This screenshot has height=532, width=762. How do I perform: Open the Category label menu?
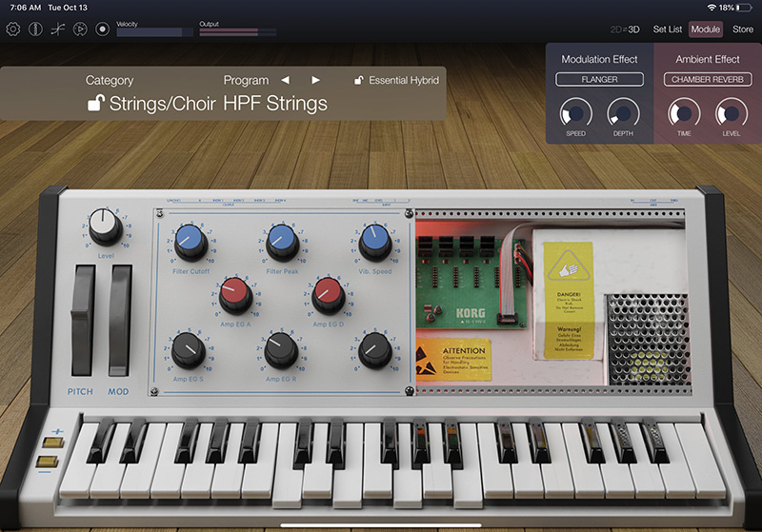pos(110,80)
